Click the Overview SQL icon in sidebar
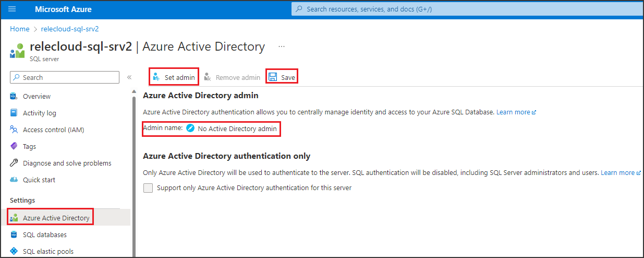Screen dimensions: 644x258 14,96
